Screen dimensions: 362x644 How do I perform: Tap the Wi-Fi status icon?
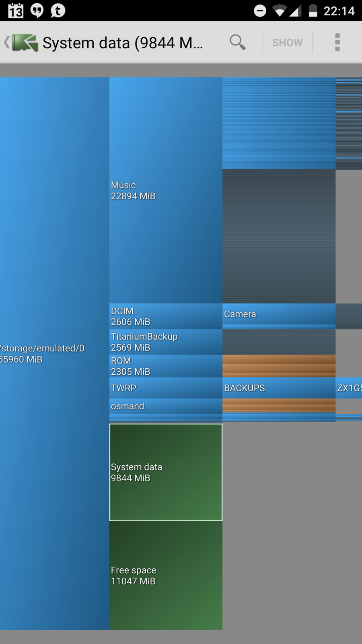point(279,10)
